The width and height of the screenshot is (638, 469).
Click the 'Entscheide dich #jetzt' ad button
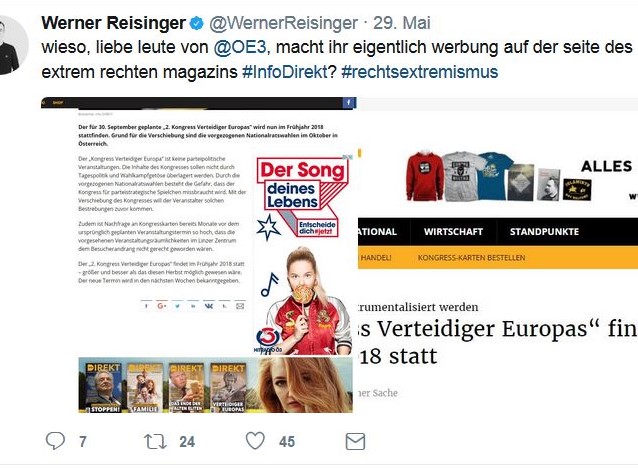pyautogui.click(x=317, y=228)
